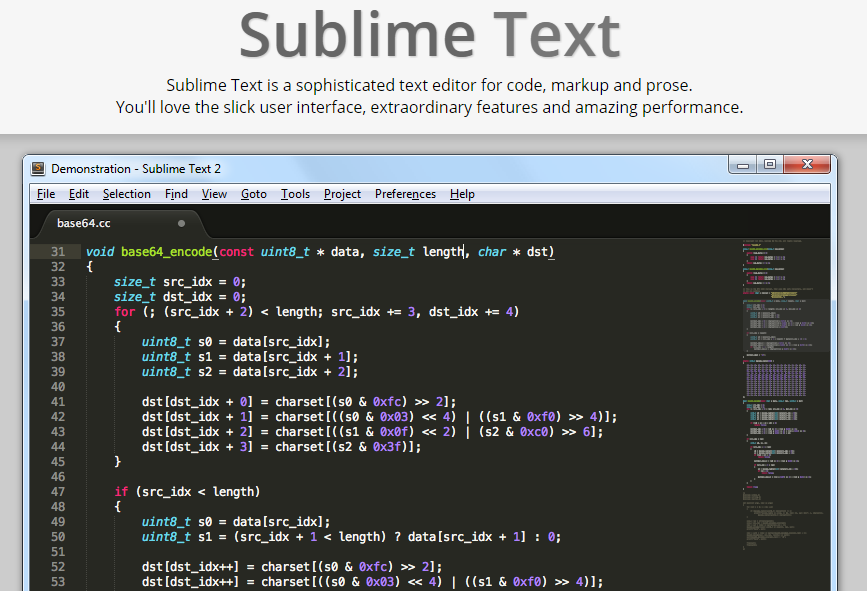Open the Goto menu
867x591 pixels.
(254, 194)
